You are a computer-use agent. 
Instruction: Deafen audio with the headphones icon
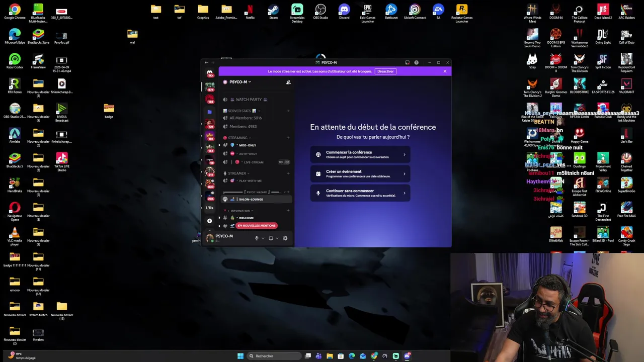click(271, 238)
